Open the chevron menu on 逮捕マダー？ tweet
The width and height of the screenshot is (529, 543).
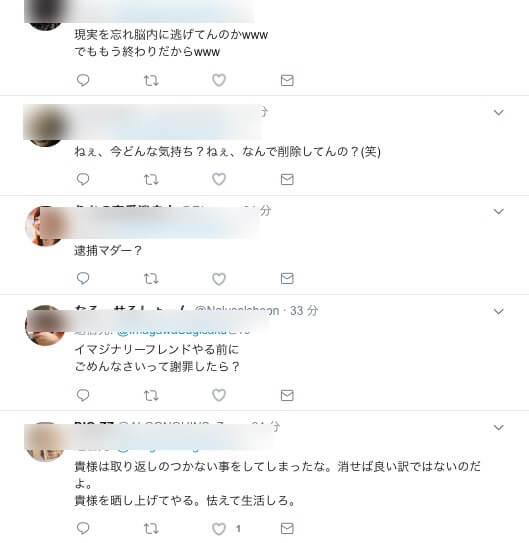[499, 212]
